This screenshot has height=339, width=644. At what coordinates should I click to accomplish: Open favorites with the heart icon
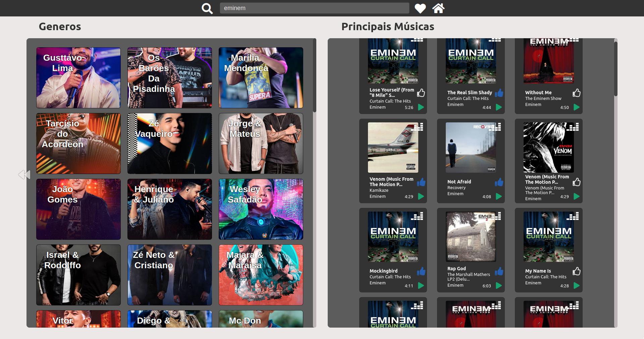point(420,8)
